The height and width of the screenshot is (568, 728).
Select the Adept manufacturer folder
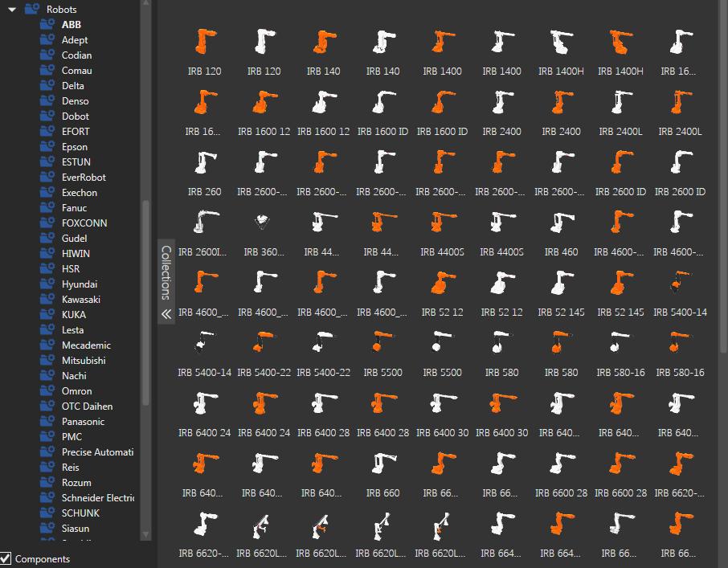click(x=75, y=40)
